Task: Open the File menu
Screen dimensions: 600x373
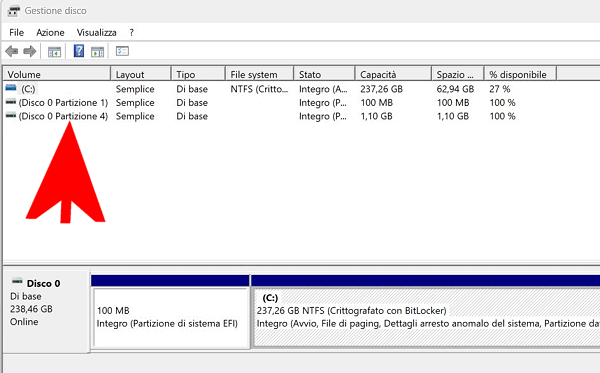Action: [x=16, y=33]
